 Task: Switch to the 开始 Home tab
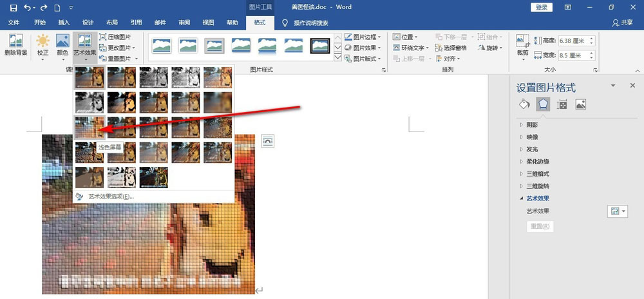pos(40,23)
